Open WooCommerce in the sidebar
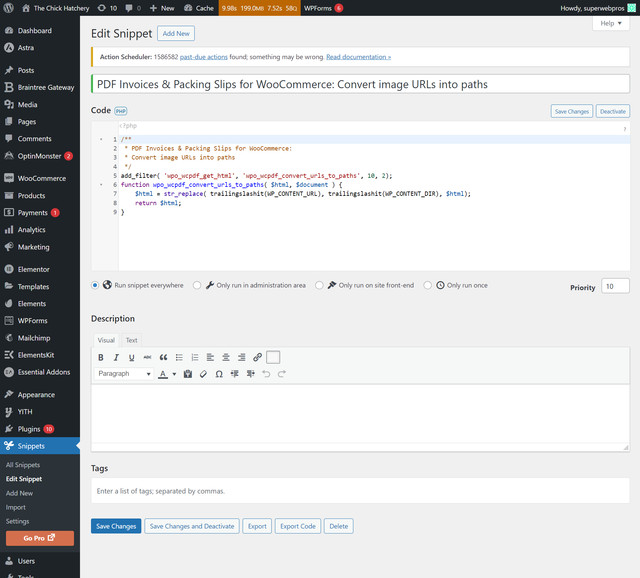The width and height of the screenshot is (640, 578). click(40, 178)
